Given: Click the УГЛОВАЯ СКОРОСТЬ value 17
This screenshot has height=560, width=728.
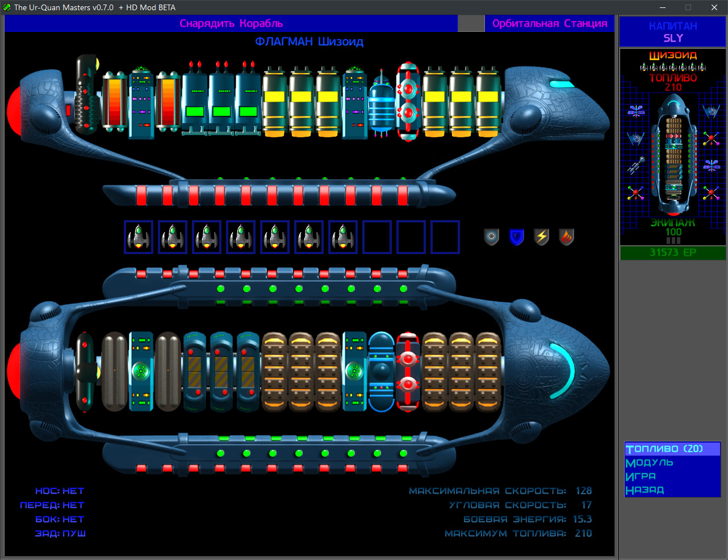Looking at the screenshot, I should 586,505.
